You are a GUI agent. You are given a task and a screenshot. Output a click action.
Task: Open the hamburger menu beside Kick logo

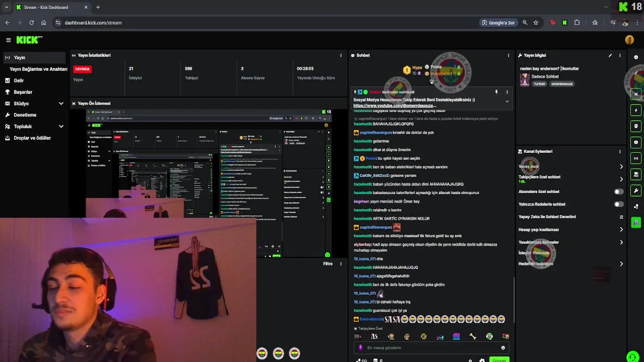(9, 40)
